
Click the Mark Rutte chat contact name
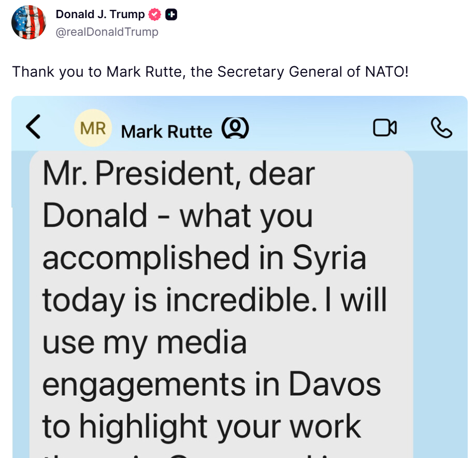166,132
